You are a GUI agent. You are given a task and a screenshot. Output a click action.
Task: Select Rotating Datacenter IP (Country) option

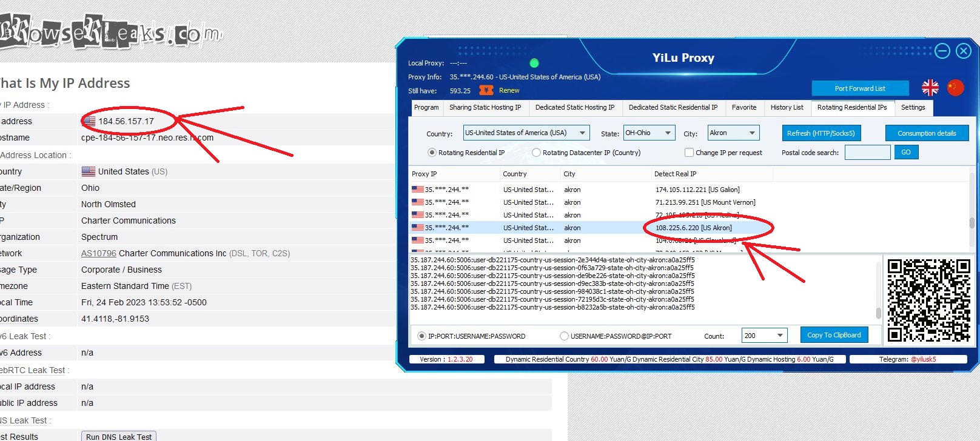tap(586, 153)
